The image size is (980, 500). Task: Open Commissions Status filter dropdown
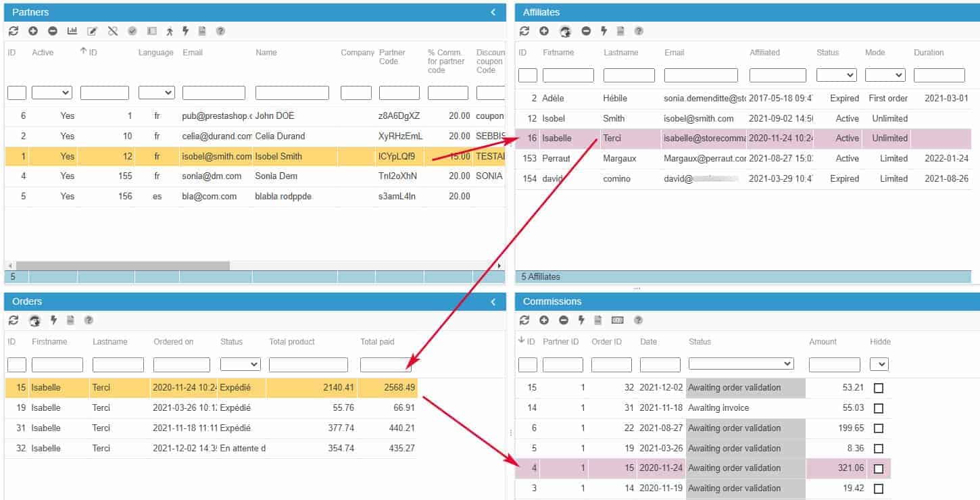pyautogui.click(x=741, y=364)
